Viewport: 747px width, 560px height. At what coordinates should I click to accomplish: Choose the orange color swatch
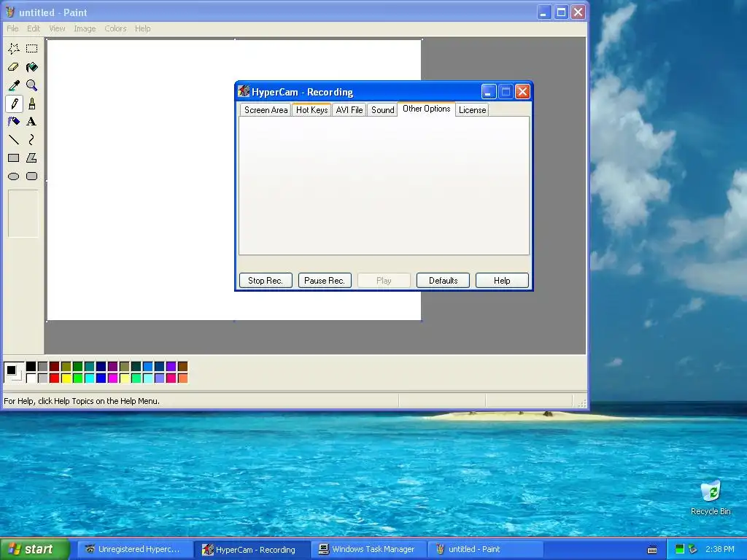pyautogui.click(x=183, y=378)
